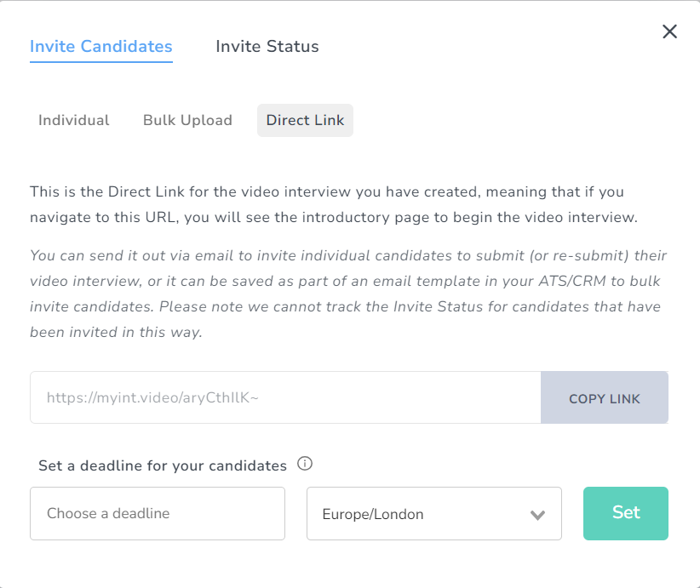Select the Direct Link option

pos(305,120)
